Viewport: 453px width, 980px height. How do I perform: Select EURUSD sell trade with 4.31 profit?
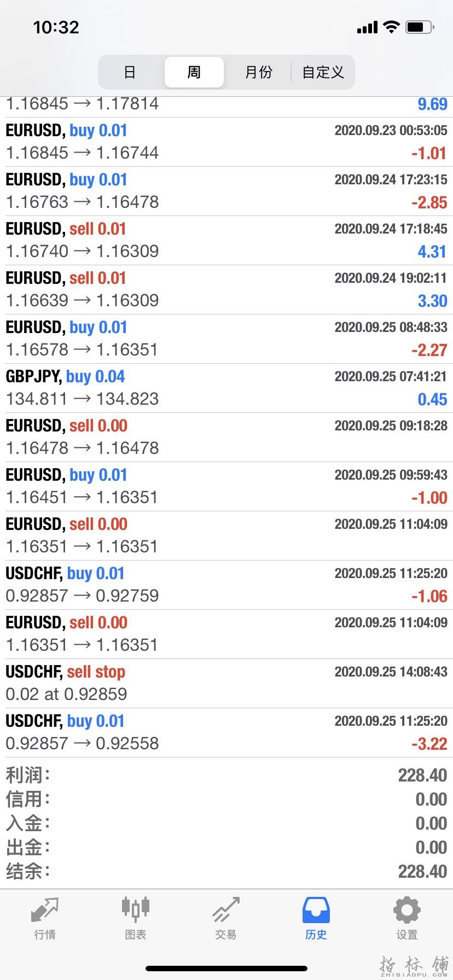coord(226,241)
